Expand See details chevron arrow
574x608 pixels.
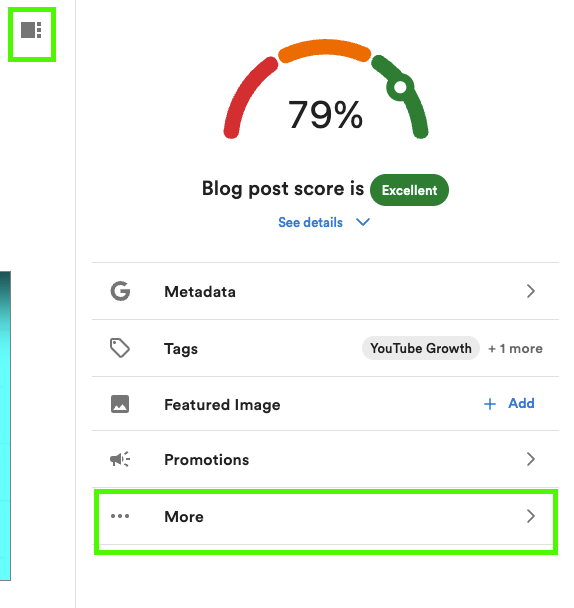tap(363, 222)
